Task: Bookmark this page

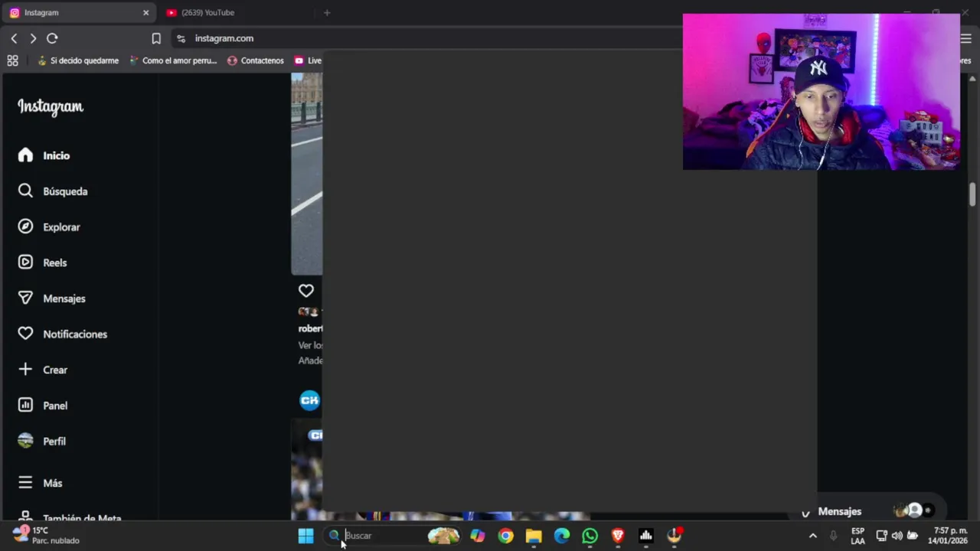Action: 156,38
